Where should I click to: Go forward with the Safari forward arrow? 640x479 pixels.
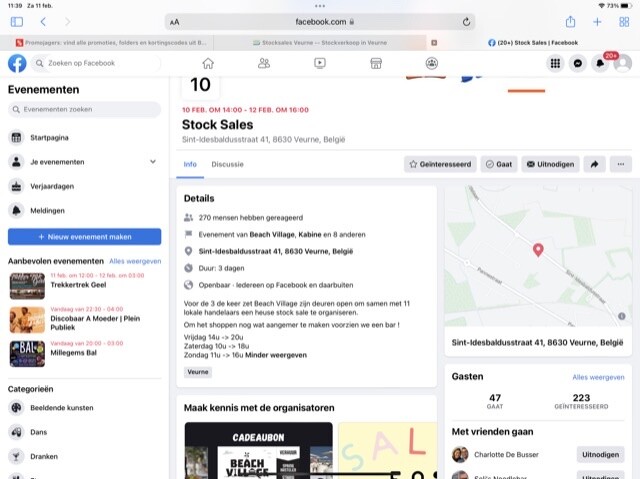[68, 22]
